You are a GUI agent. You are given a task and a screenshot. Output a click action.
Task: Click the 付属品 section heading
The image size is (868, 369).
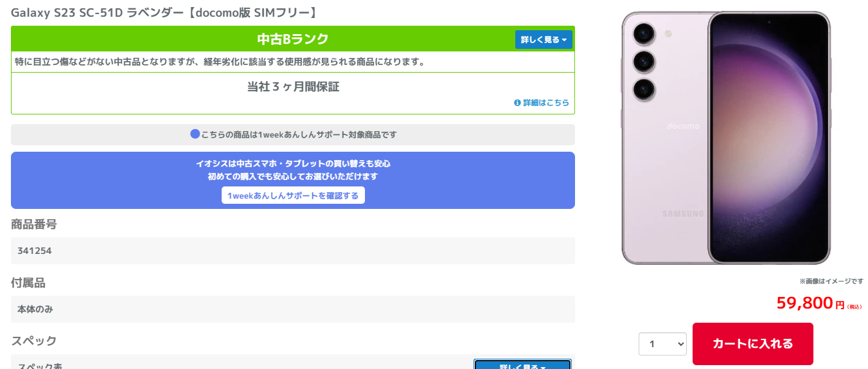point(28,283)
